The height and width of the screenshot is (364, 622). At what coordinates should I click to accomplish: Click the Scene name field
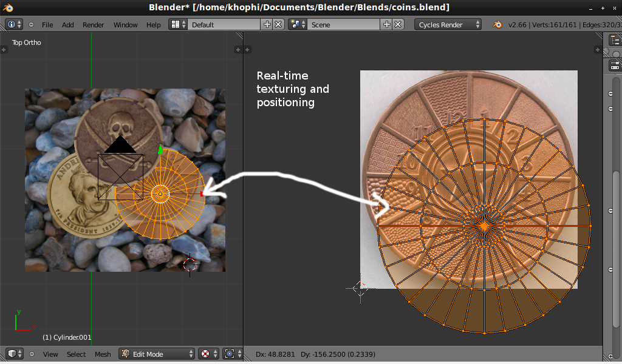click(x=343, y=25)
